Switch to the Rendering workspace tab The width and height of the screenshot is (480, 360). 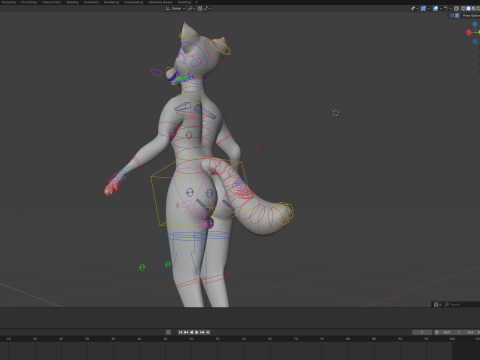(111, 2)
